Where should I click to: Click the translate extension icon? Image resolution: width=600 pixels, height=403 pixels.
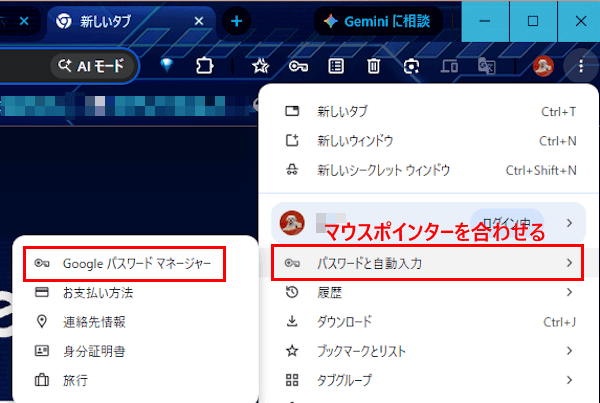click(x=487, y=67)
